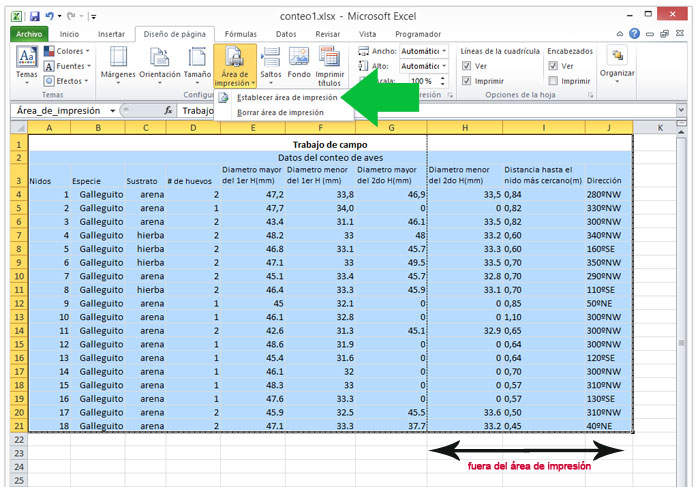Image resolution: width=700 pixels, height=487 pixels.
Task: Open the Archivo file tab
Action: point(29,34)
